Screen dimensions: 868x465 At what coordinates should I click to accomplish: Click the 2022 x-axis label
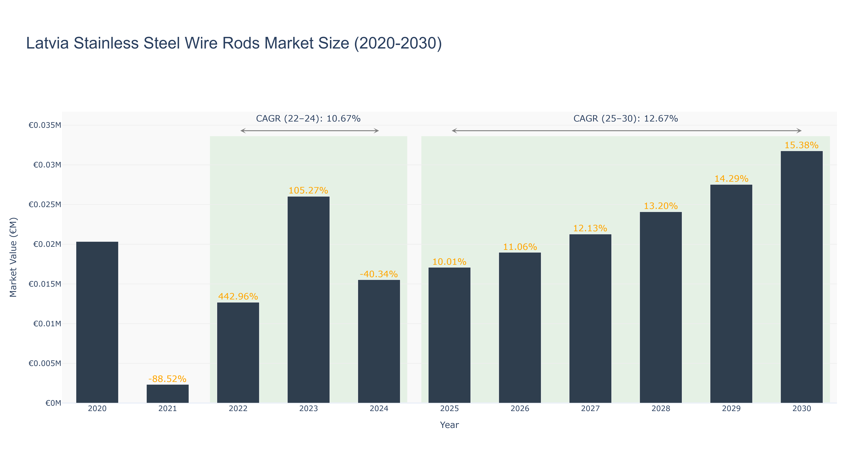(238, 409)
